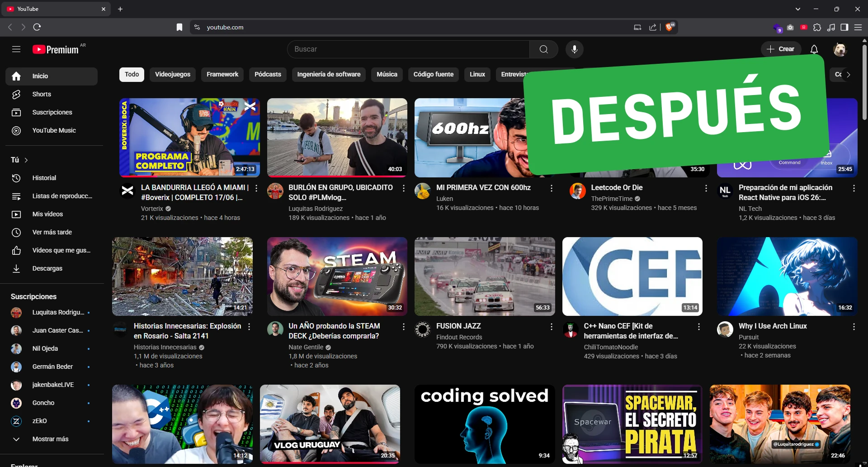Open options menu on the FUSION JAZZ video

tap(552, 327)
